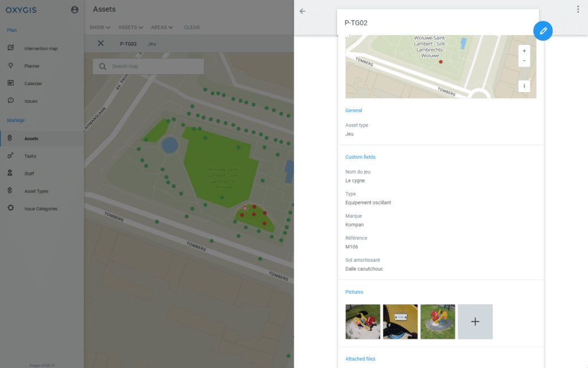Click the P-TG02 title in detail panel
The height and width of the screenshot is (368, 588).
tap(356, 23)
